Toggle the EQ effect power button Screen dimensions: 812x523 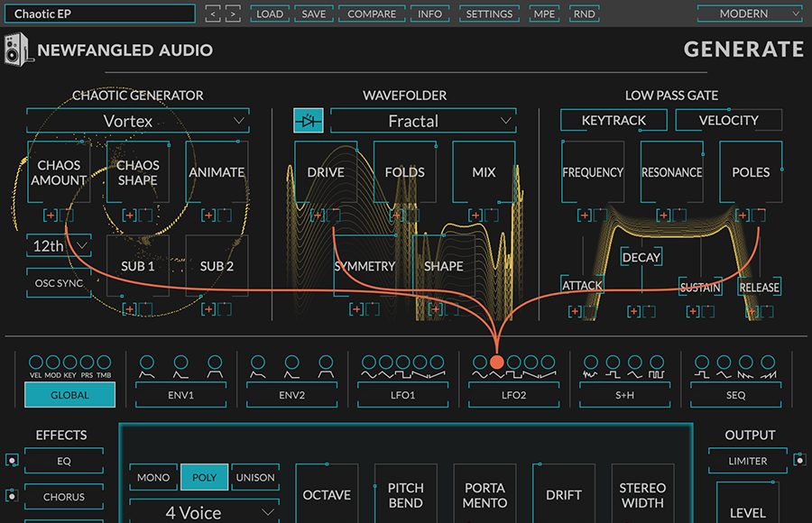[x=12, y=461]
